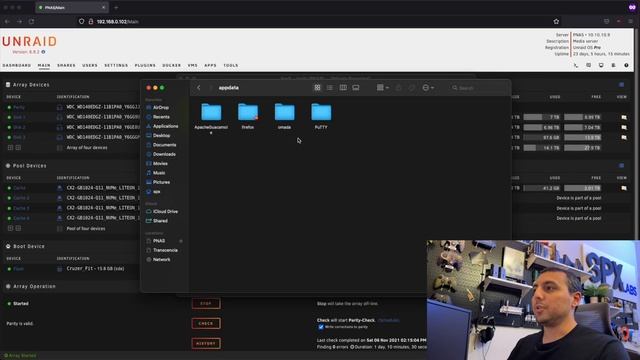Open the Unraid Main tab
The height and width of the screenshot is (360, 640).
(x=44, y=65)
